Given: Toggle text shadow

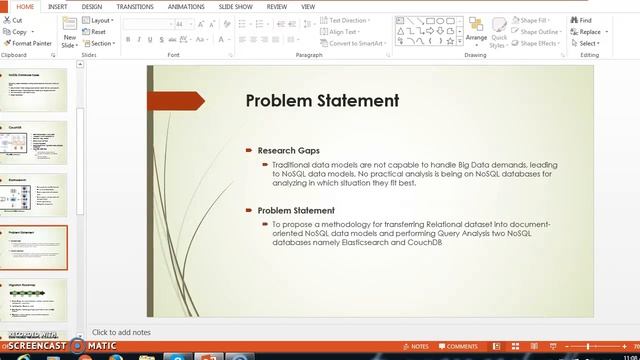Looking at the screenshot, I should [162, 40].
